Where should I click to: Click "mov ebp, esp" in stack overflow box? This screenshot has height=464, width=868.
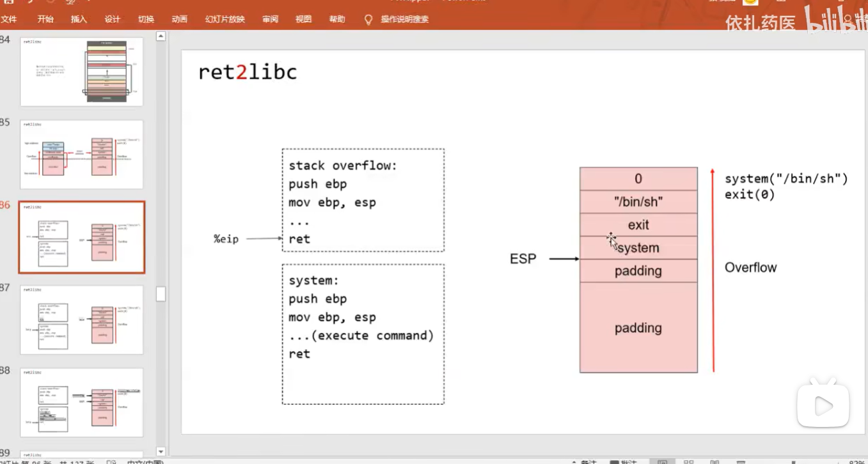pos(332,203)
